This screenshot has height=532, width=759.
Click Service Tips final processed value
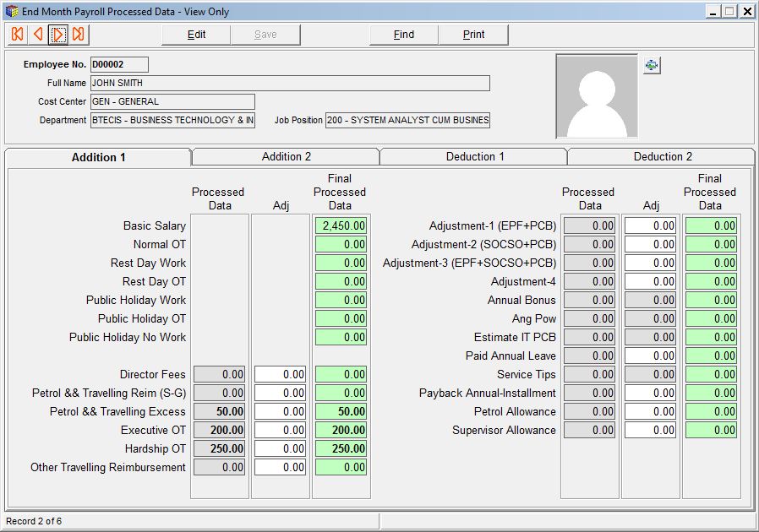(711, 374)
